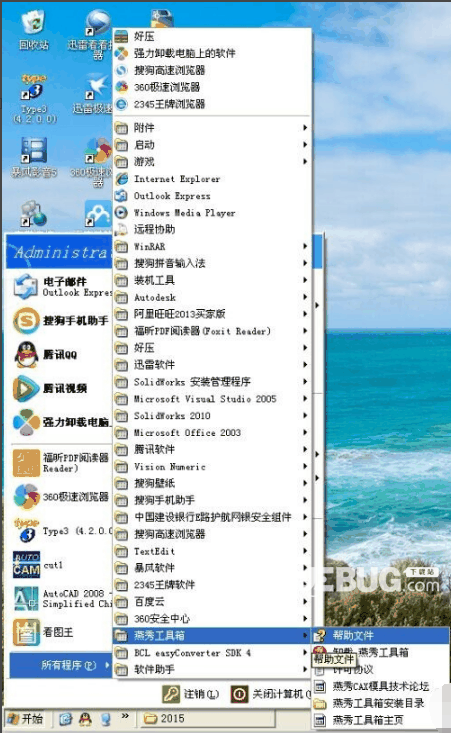451x733 pixels.
Task: Open 燕秀CAX模具技术论坛 link in submenu
Action: (x=380, y=686)
